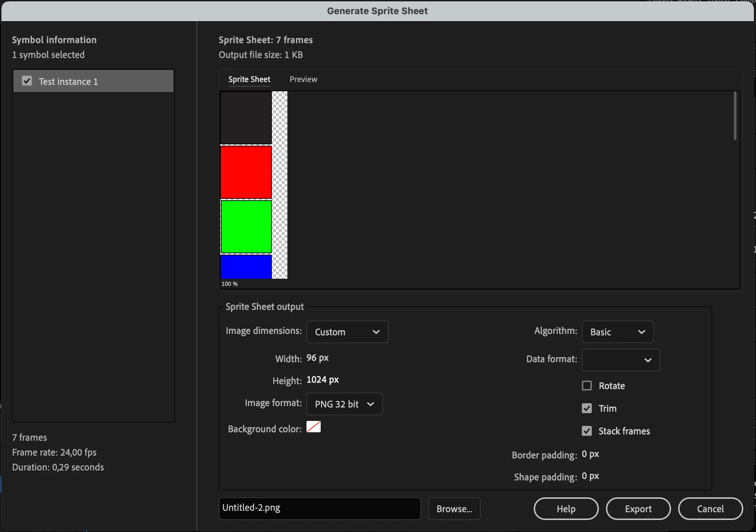756x532 pixels.
Task: Expand the Algorithm dropdown showing Basic
Action: click(618, 332)
